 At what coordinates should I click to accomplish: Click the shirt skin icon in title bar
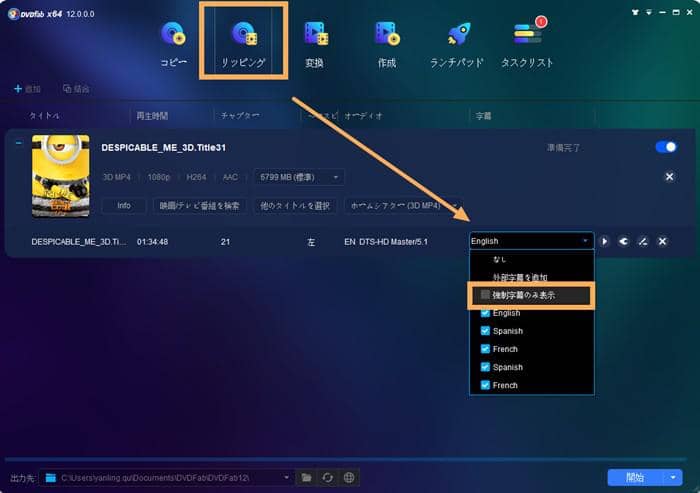pyautogui.click(x=635, y=13)
